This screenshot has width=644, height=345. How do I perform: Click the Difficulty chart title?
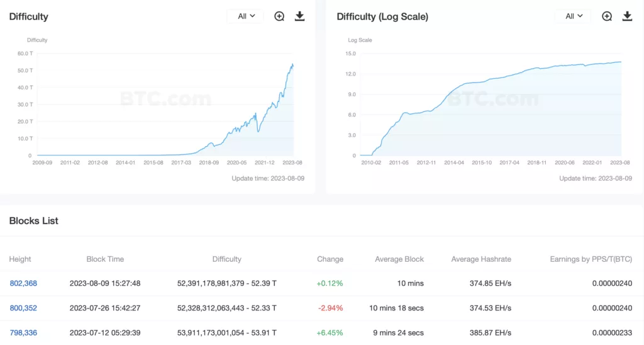click(29, 16)
